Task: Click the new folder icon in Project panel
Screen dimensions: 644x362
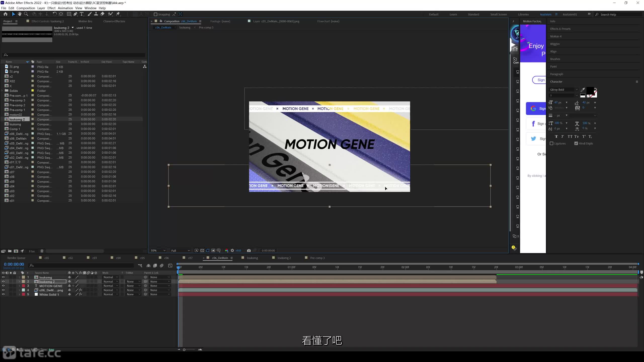Action: click(10, 251)
